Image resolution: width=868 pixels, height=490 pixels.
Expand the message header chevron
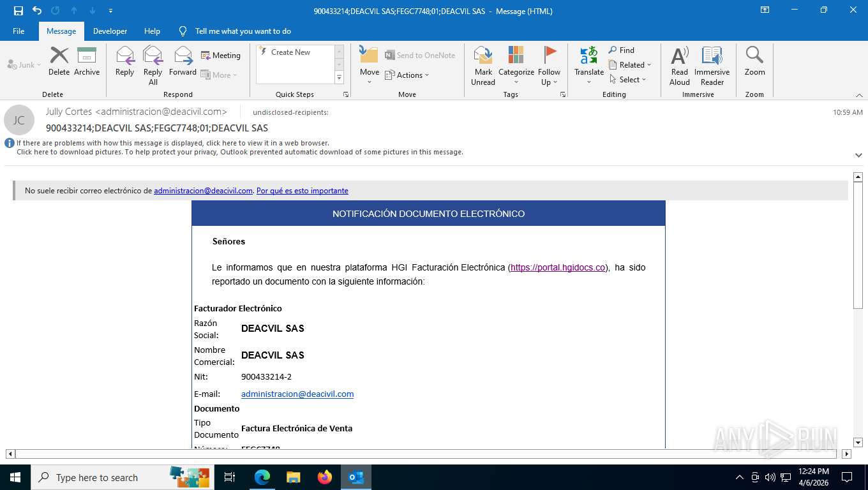pyautogui.click(x=858, y=155)
